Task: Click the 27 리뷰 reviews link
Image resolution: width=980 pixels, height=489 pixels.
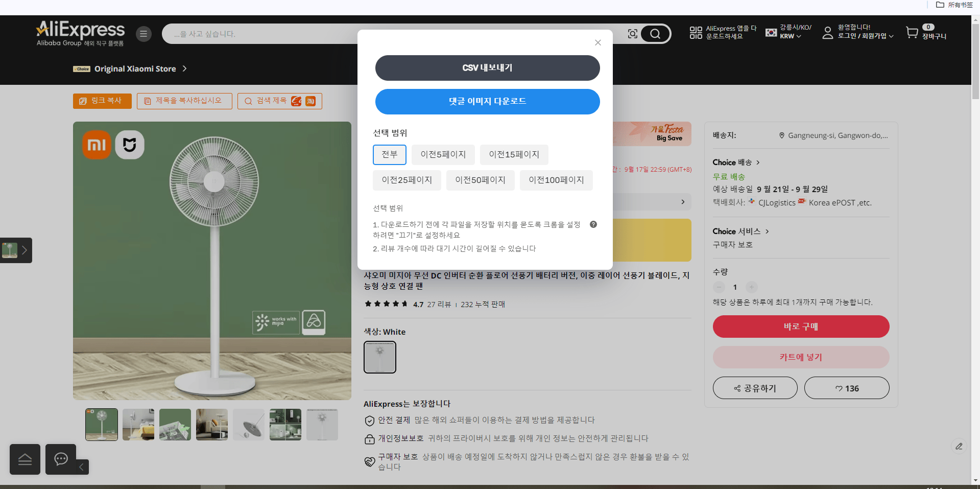Action: 439,305
